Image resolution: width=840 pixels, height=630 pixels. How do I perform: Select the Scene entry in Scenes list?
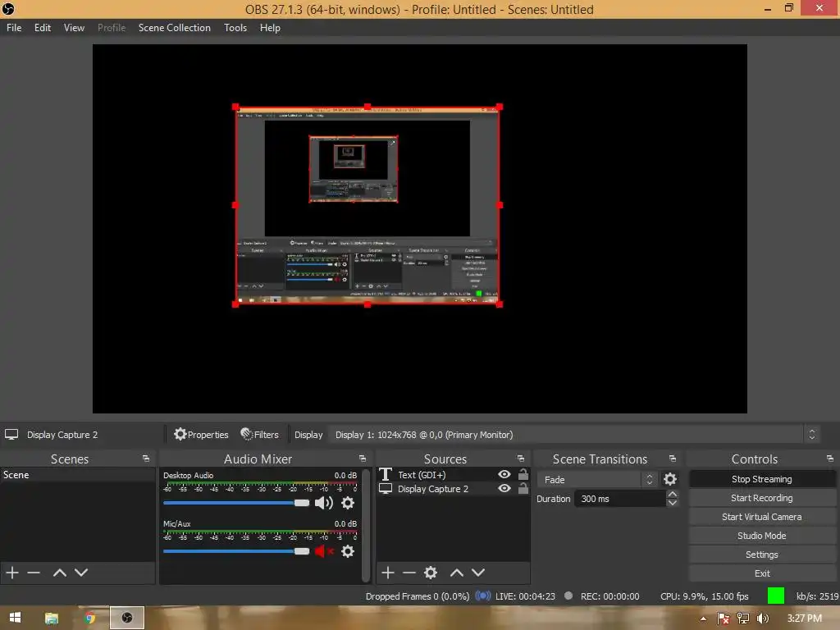pyautogui.click(x=78, y=475)
